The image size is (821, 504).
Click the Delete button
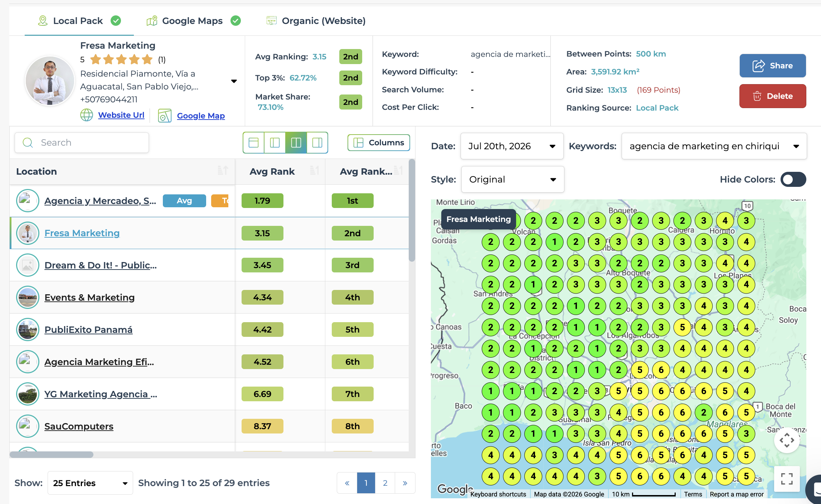tap(773, 96)
